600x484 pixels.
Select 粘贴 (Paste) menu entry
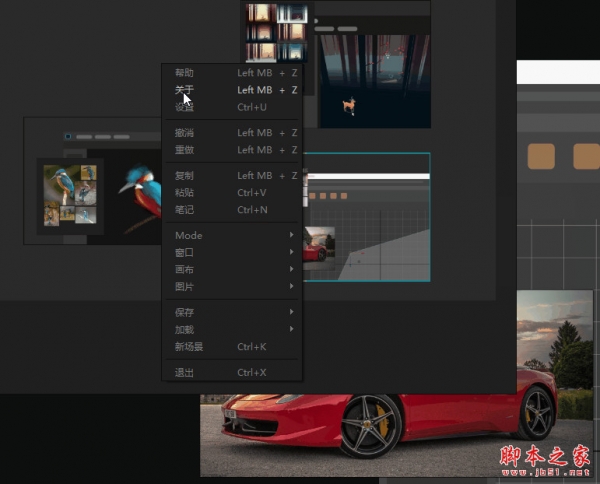click(x=185, y=193)
